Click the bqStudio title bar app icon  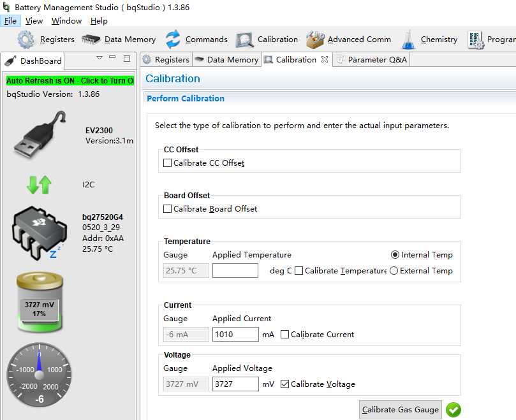[x=6, y=6]
